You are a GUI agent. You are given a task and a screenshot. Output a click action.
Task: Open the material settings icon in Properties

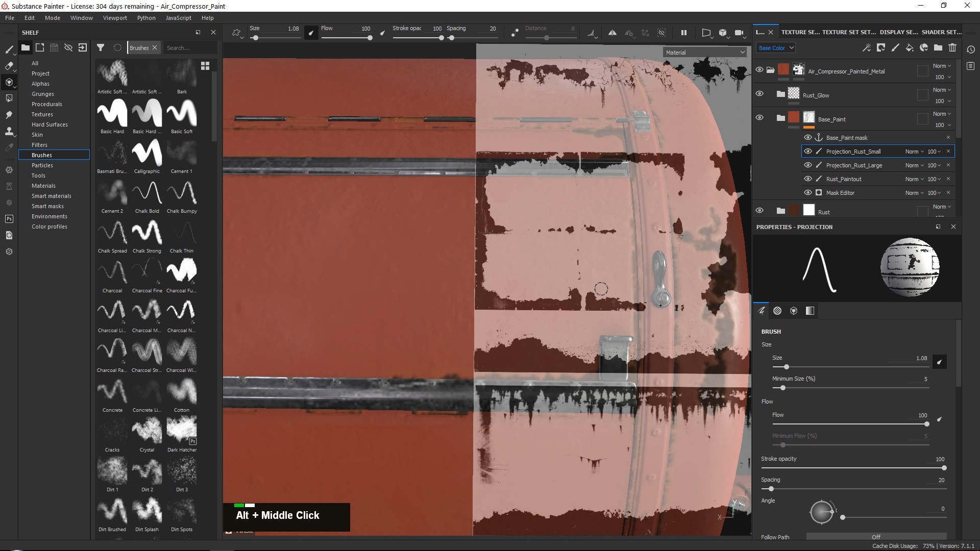810,311
